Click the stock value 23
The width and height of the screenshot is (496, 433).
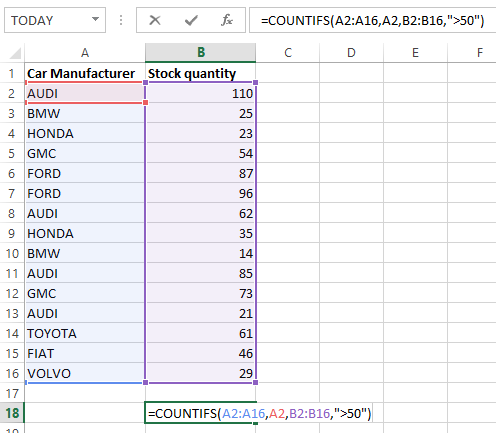point(201,133)
